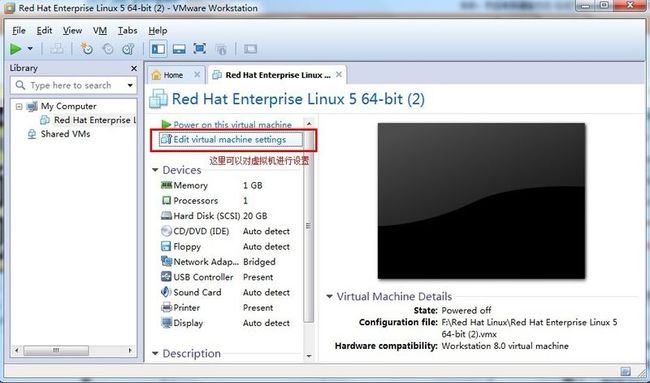
Task: Click Power on this virtual machine link
Action: (232, 124)
